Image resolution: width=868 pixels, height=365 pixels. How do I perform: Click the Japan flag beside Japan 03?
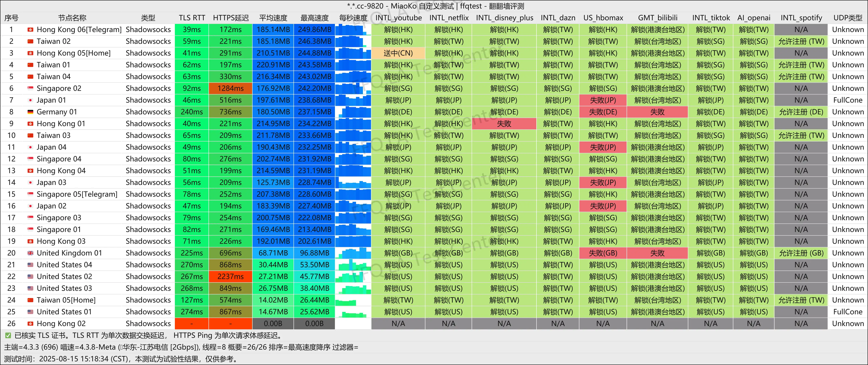click(30, 182)
